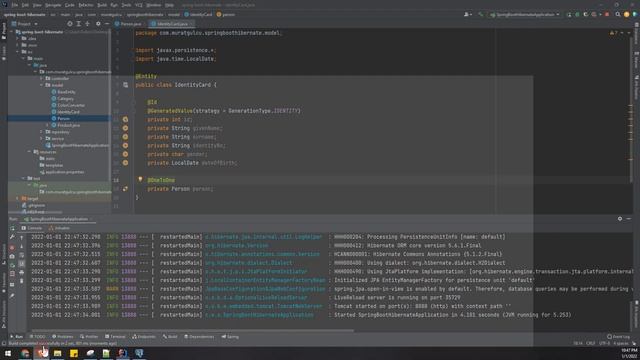Image resolution: width=640 pixels, height=360 pixels.
Task: Select BaseEntity class in tree
Action: [x=64, y=92]
